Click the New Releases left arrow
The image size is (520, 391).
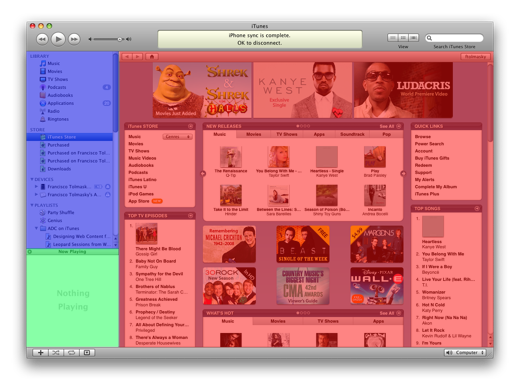(203, 174)
